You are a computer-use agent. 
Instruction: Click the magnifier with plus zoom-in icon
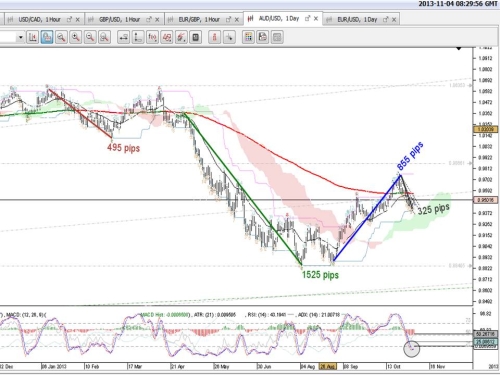click(76, 37)
